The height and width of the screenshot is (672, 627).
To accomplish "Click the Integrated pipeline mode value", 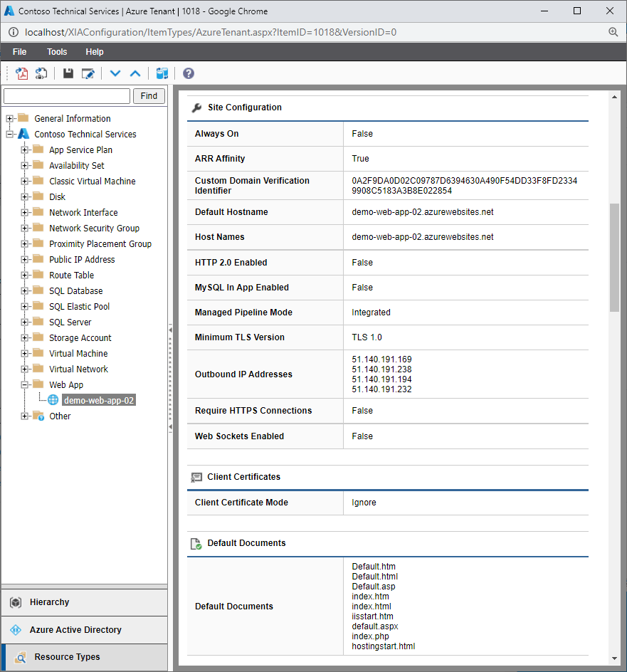I will (371, 313).
